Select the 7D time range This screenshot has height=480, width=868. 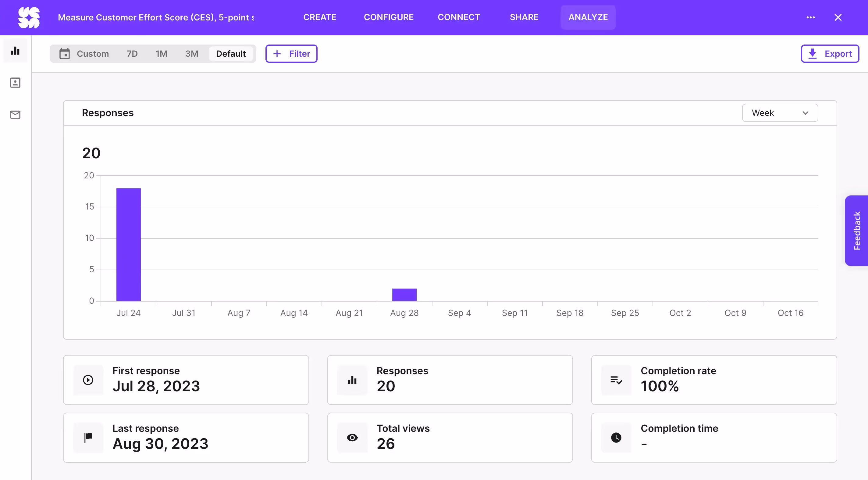(132, 54)
